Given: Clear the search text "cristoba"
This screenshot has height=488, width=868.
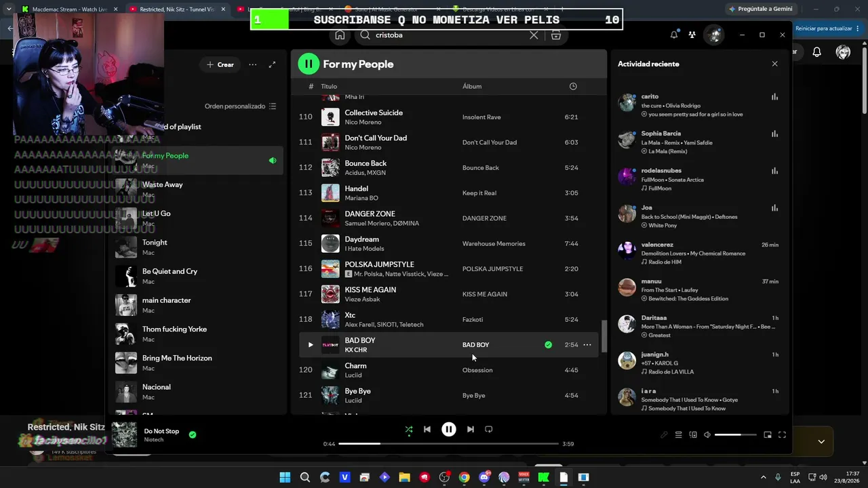Looking at the screenshot, I should coord(534,35).
